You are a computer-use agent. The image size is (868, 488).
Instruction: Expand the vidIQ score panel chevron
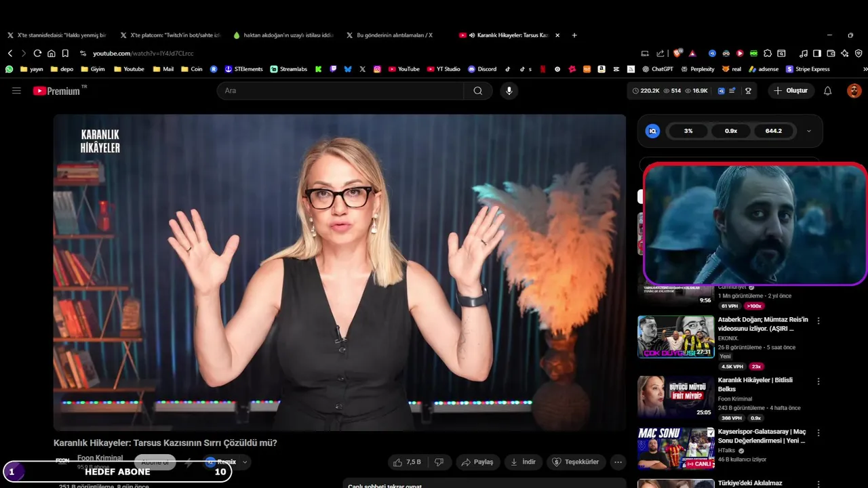pyautogui.click(x=808, y=131)
